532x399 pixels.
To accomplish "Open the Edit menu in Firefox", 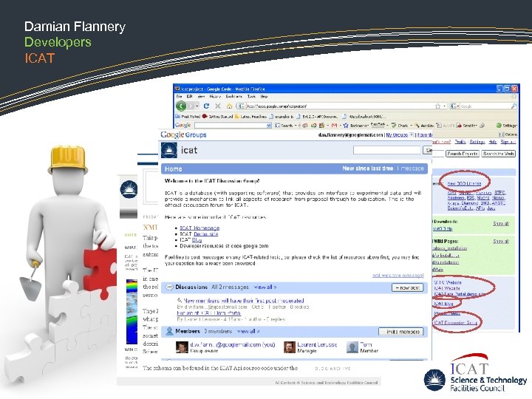I will (189, 96).
